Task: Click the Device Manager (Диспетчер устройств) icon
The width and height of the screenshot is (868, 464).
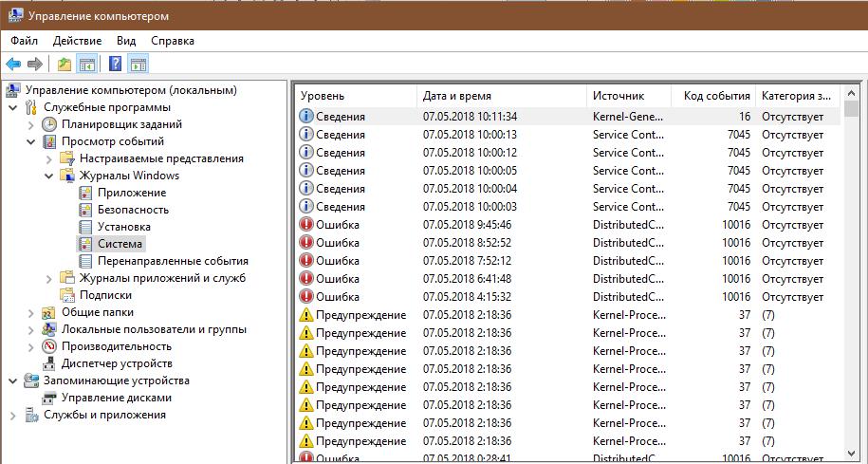Action: [x=49, y=363]
